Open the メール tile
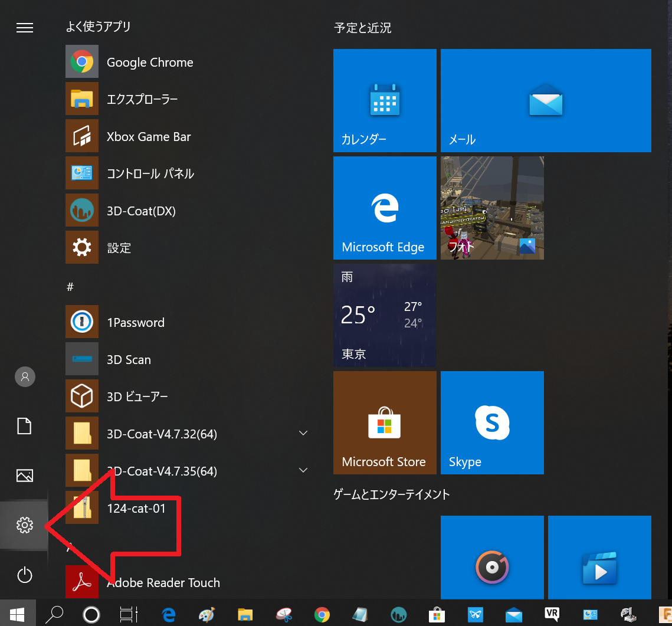The image size is (672, 626). [546, 101]
